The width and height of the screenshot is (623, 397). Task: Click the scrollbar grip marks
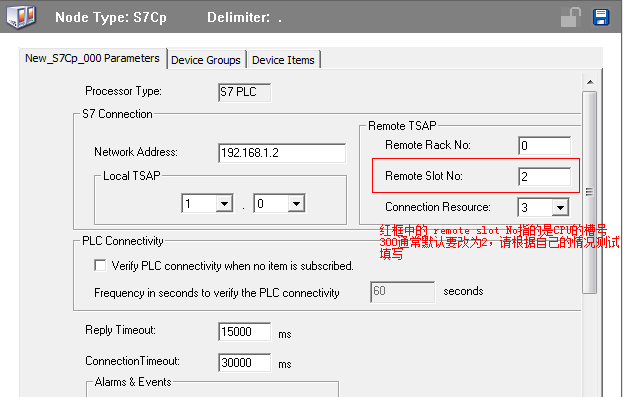pyautogui.click(x=589, y=192)
